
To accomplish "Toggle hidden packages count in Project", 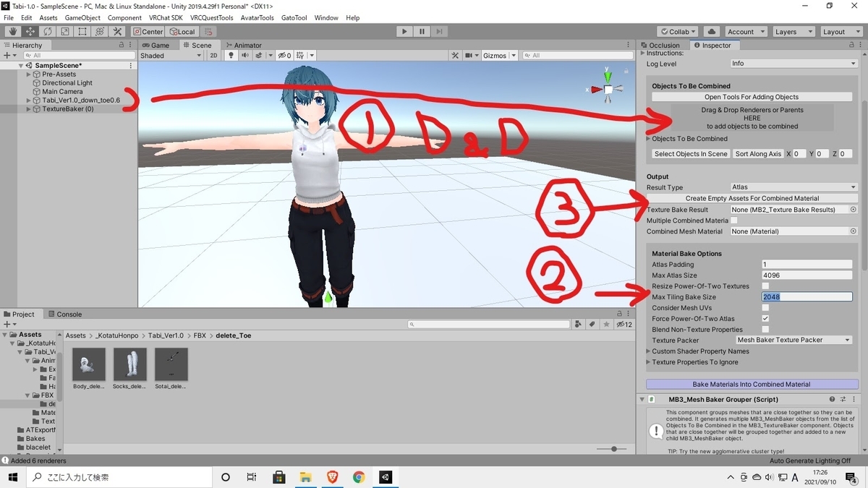I will pyautogui.click(x=624, y=325).
